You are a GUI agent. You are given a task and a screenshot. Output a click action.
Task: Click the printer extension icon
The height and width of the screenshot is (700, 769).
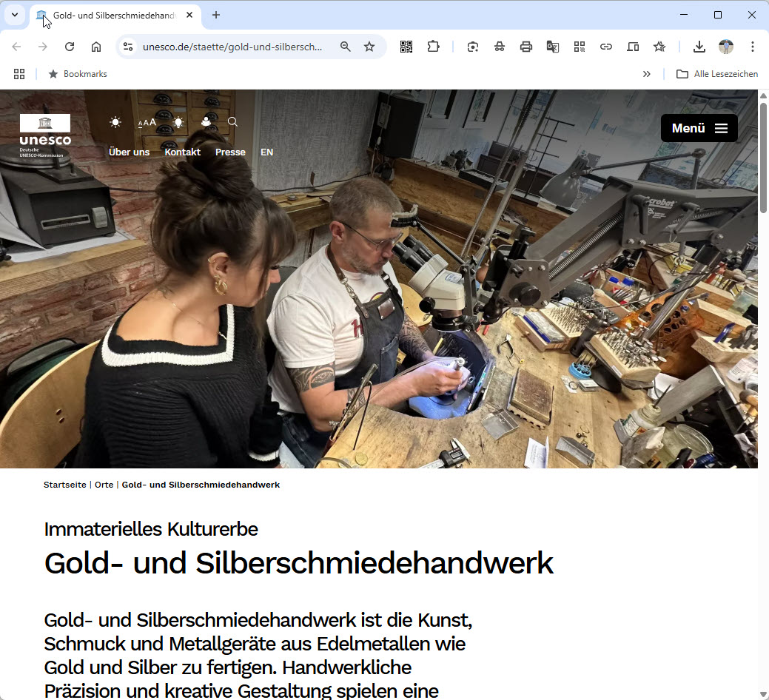525,47
